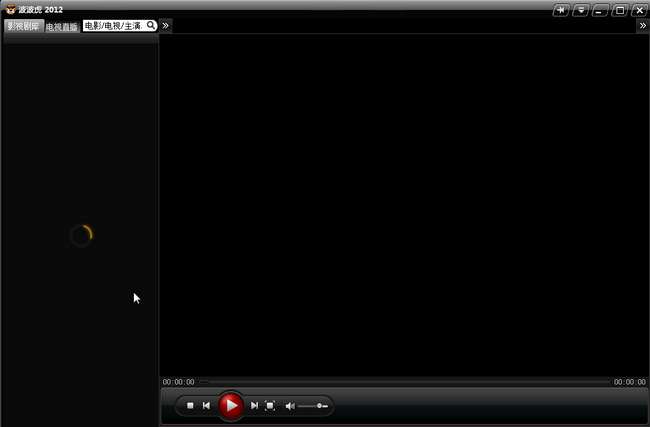Stop playback with the square stop button
Viewport: 650px width, 427px height.
[x=190, y=405]
